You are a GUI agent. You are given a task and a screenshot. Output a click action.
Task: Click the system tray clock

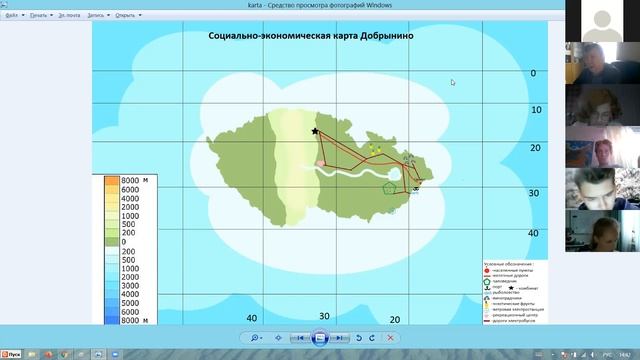pos(624,355)
